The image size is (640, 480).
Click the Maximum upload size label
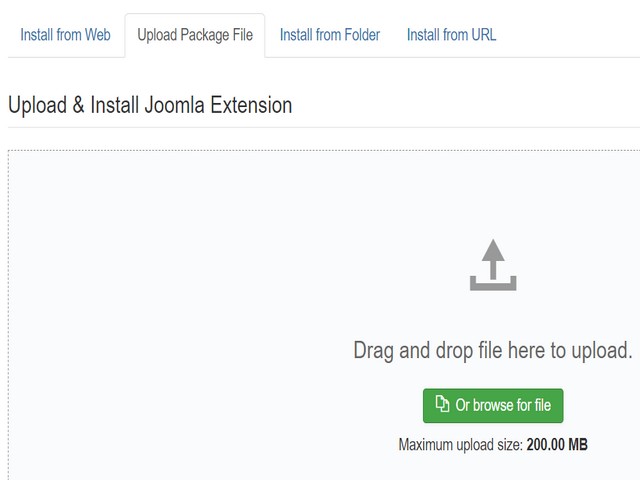[460, 444]
